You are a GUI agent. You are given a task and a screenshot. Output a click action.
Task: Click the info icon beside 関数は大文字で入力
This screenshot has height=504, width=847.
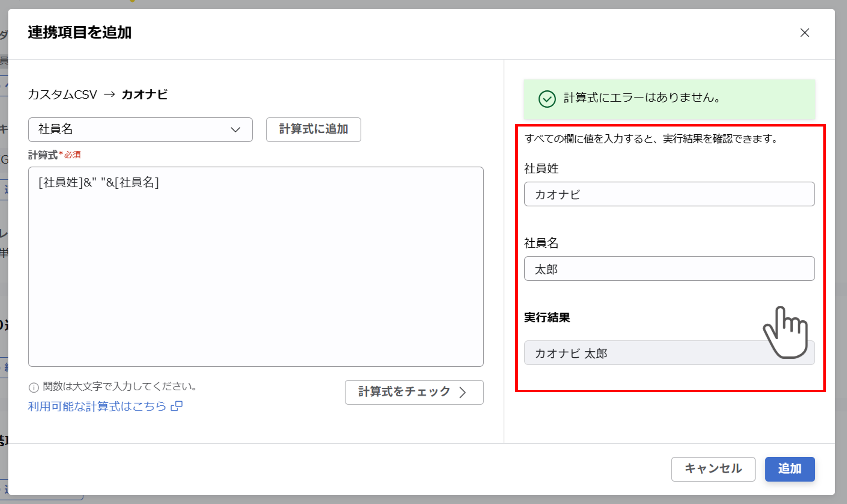(34, 387)
